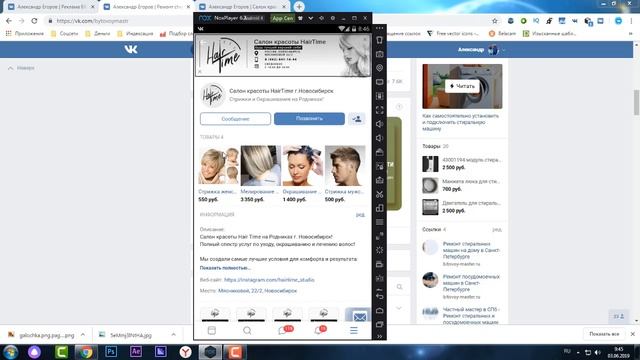
Task: Click scissors icon in Nox sidebar
Action: tap(379, 194)
